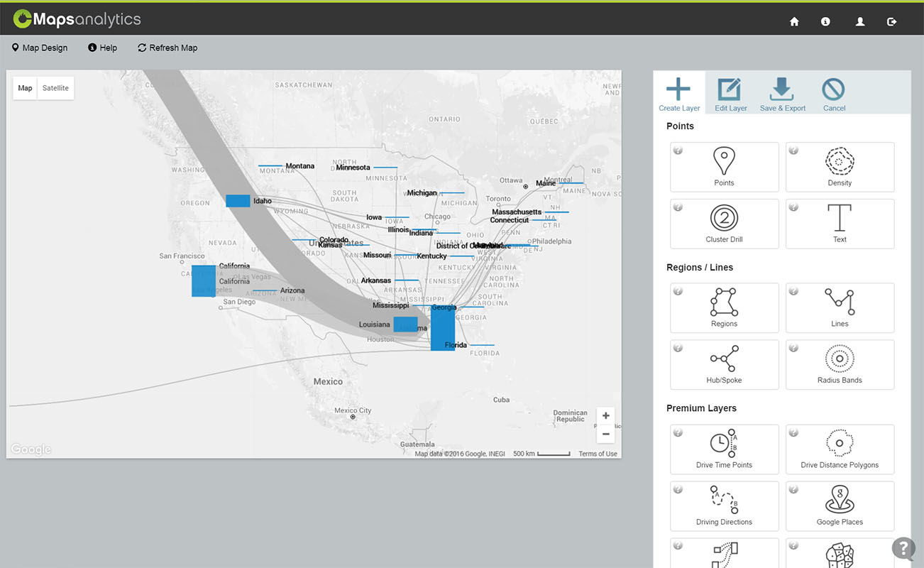Choose the Cluster Drill layer

[x=724, y=224]
